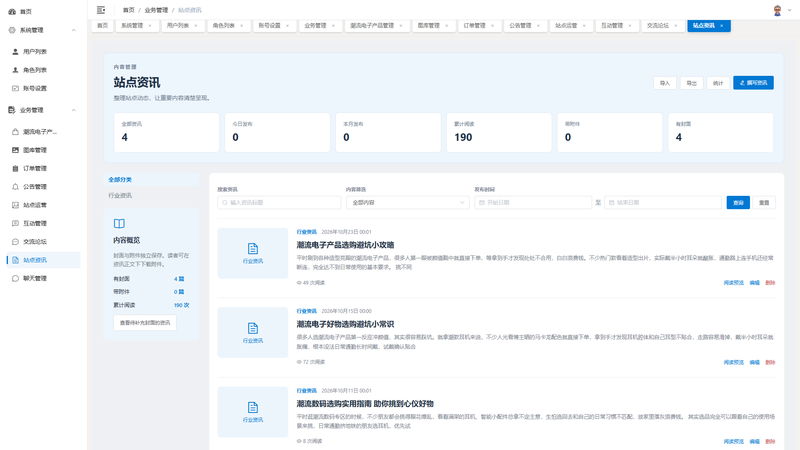Viewport: 800px width, 450px height.
Task: Open the 潮流数码选购实用指南 thumbnail
Action: coord(253,412)
